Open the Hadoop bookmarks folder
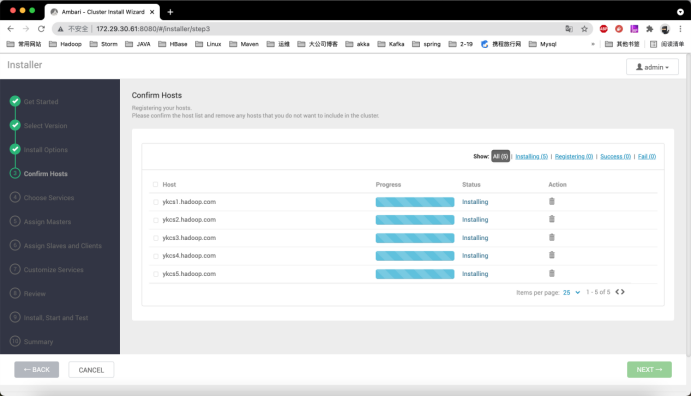Viewport: 692px width, 396px height. 65,44
